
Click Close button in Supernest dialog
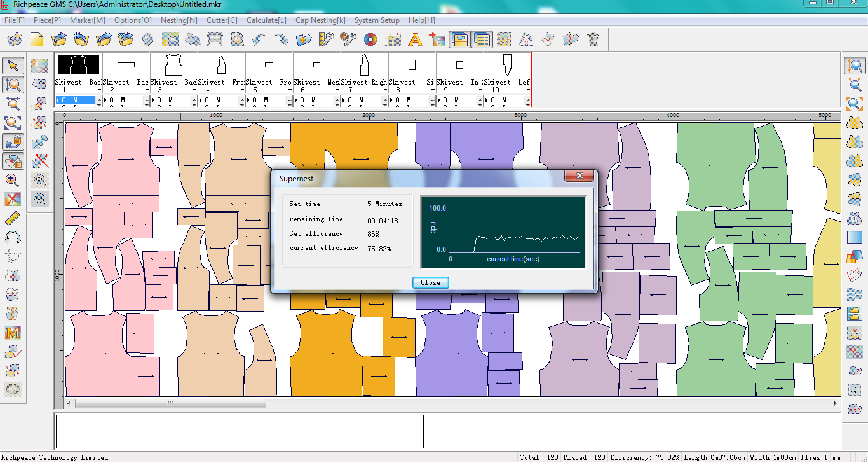pyautogui.click(x=430, y=282)
